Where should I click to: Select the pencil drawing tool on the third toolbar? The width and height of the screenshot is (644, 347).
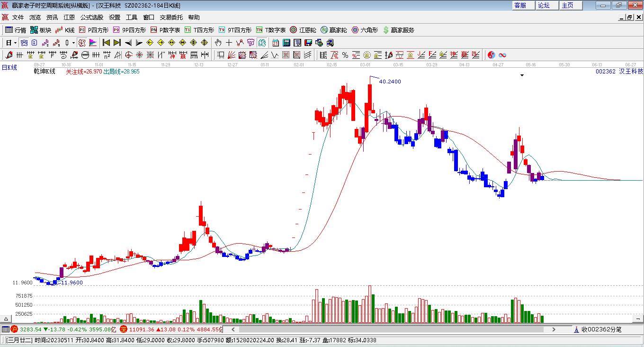[x=9, y=55]
